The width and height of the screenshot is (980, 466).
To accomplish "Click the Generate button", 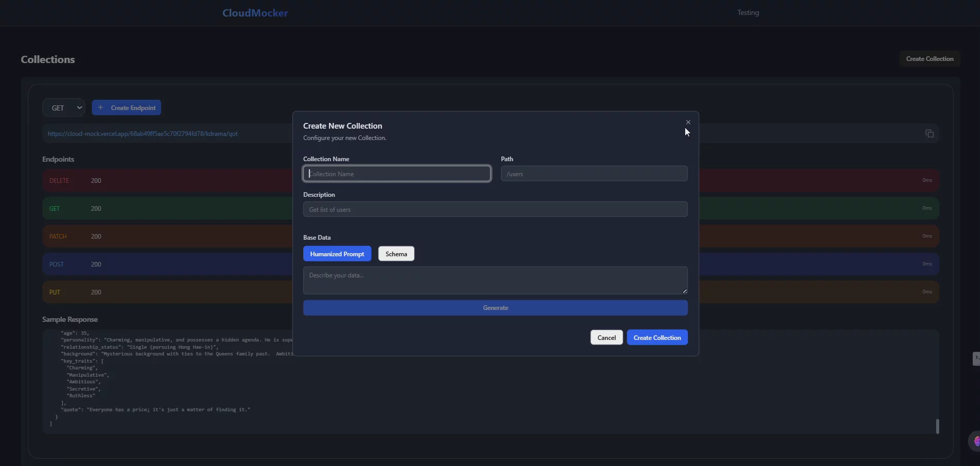I will coord(495,308).
